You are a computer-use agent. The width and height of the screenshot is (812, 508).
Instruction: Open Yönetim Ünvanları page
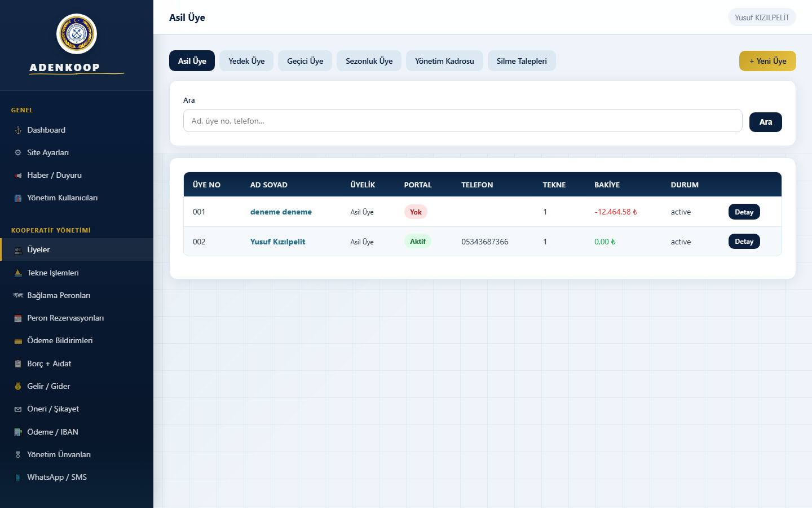[x=77, y=454]
